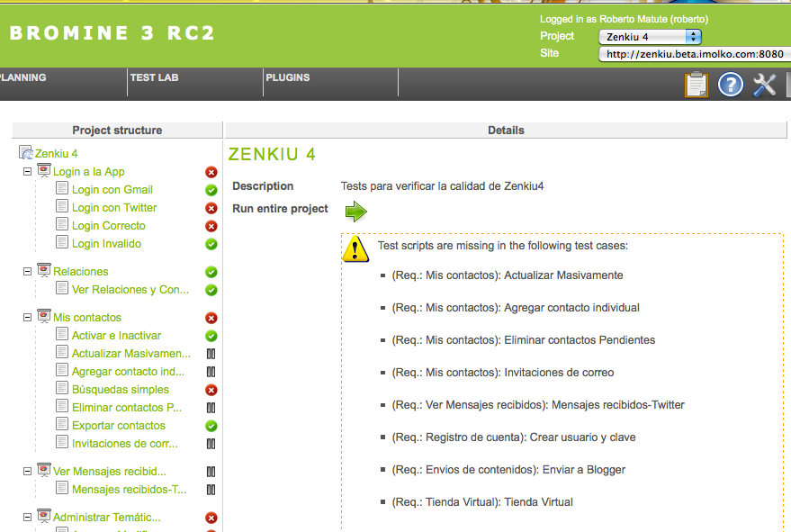Click the BROMINE 3 RC2 logo title

(112, 33)
